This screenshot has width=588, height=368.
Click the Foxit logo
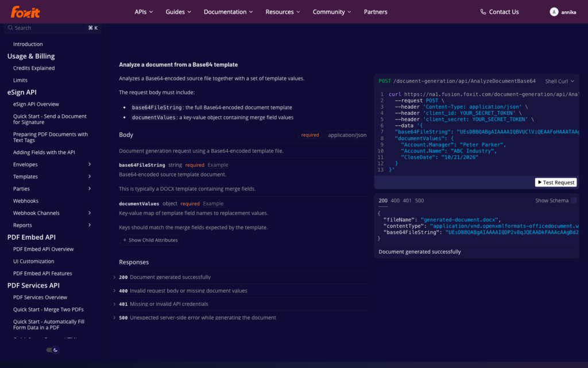point(25,12)
